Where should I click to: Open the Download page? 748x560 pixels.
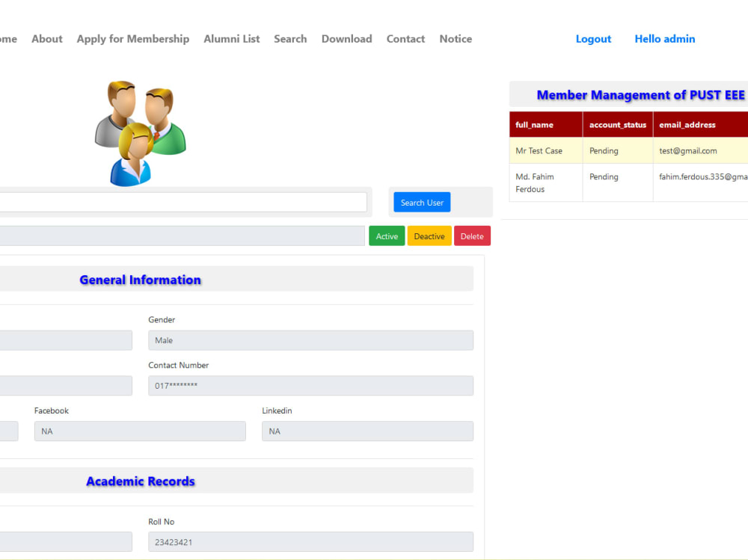pos(347,39)
